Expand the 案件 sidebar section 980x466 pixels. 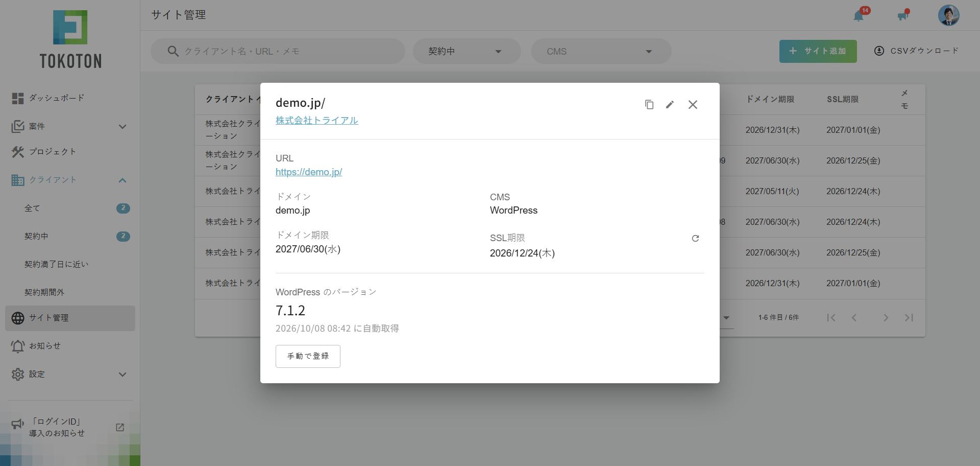(70, 126)
